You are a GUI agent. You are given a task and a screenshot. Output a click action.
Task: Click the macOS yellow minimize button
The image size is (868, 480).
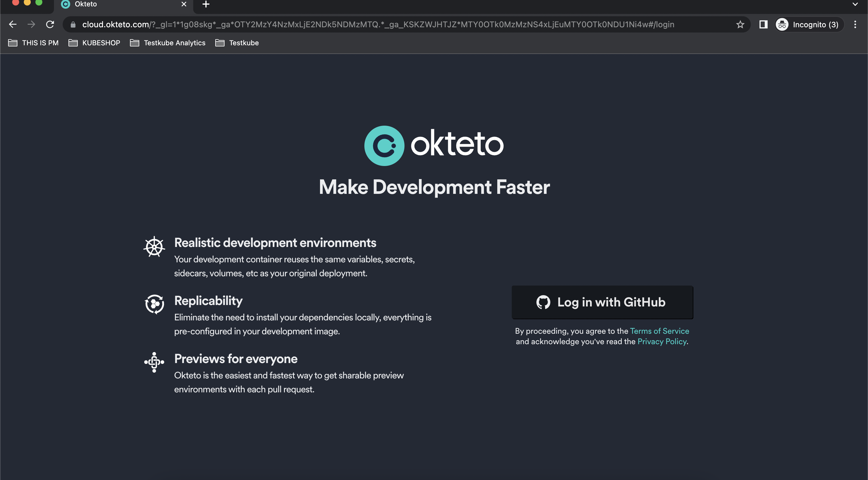(27, 3)
